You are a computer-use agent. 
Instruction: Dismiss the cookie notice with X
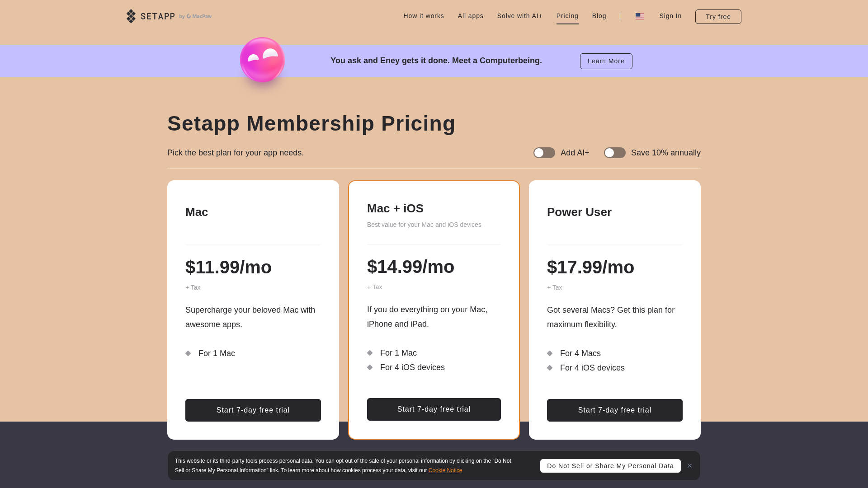click(689, 466)
